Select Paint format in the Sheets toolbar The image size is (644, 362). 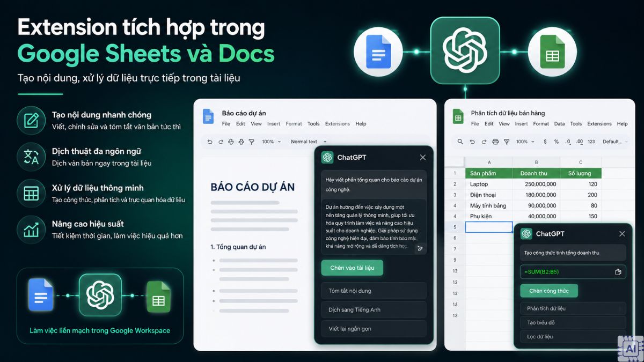pyautogui.click(x=507, y=142)
